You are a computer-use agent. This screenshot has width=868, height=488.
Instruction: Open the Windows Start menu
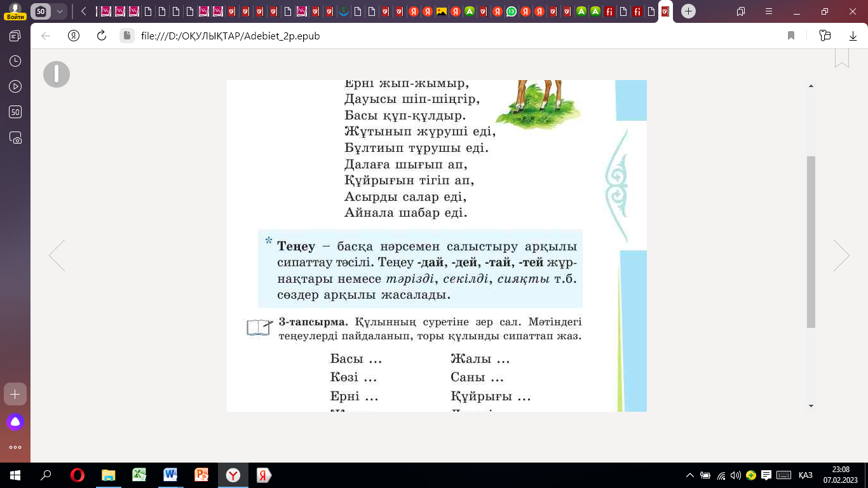[15, 475]
